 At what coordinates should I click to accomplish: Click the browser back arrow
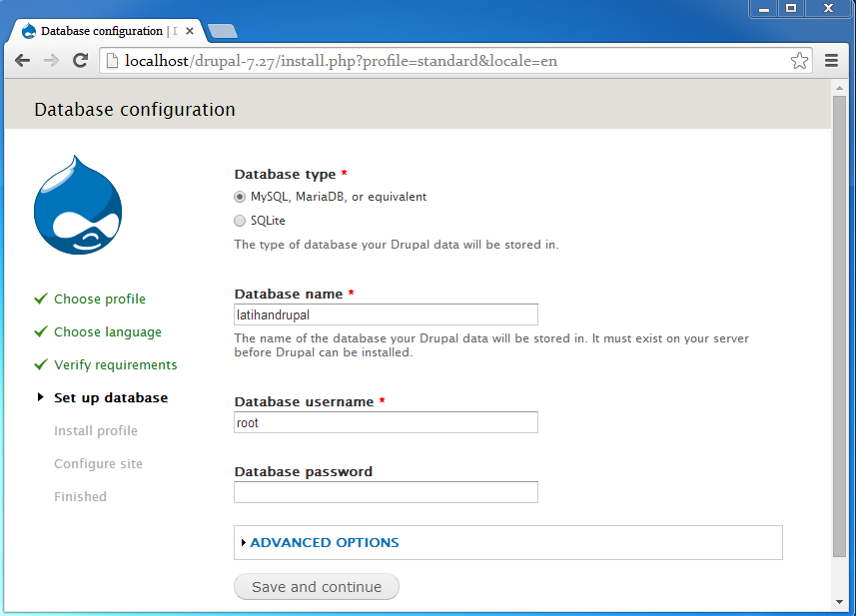[22, 61]
